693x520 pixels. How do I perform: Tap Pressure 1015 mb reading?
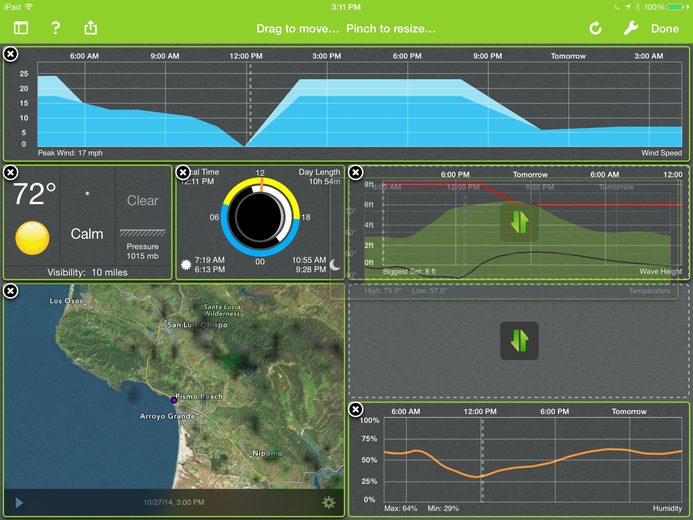point(142,251)
